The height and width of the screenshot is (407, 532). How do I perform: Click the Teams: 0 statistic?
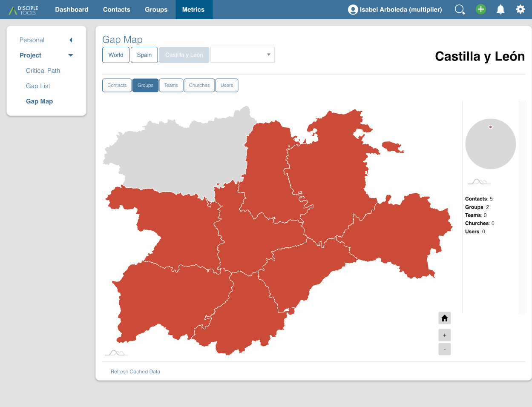pyautogui.click(x=476, y=215)
